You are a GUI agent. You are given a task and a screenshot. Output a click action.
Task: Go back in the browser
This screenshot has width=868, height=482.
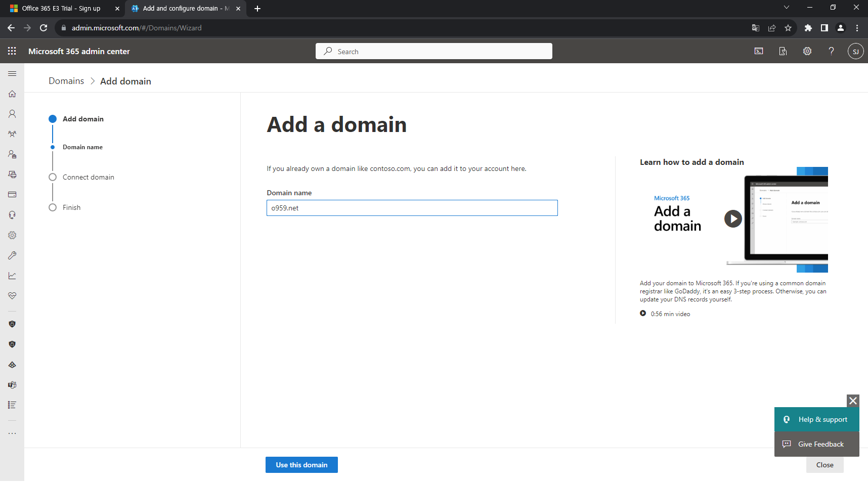click(x=11, y=28)
